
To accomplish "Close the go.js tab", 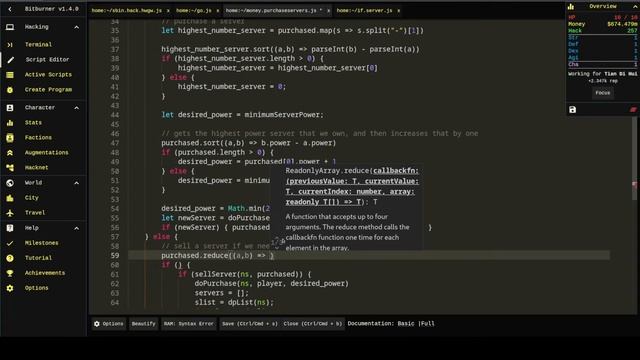I will click(218, 11).
